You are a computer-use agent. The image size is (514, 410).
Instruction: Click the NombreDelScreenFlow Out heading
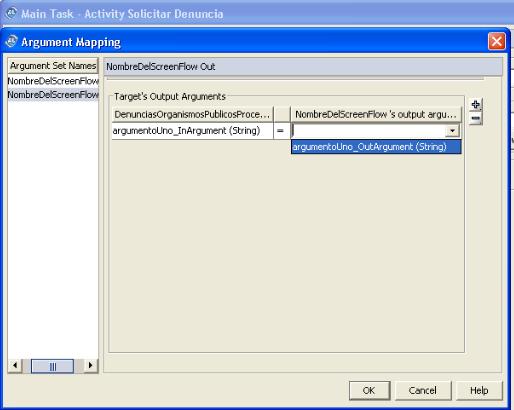[x=161, y=67]
